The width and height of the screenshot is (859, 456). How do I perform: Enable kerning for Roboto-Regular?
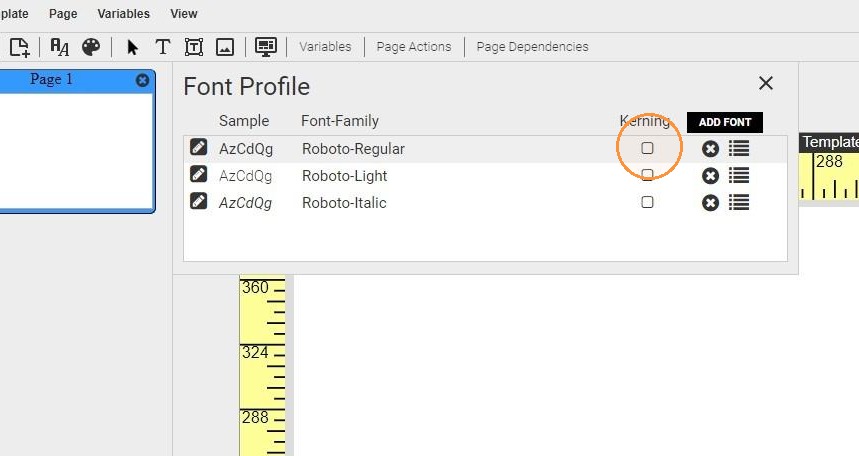pos(648,148)
